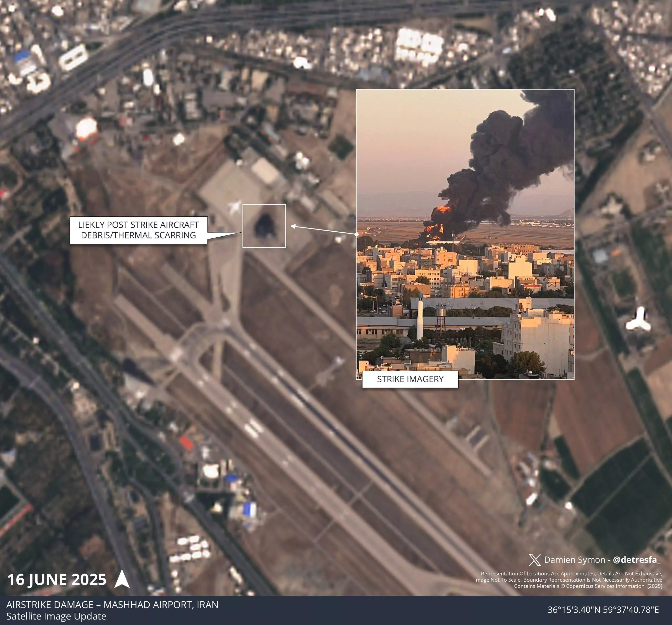Click the X logo beside Damien Symon
672x625 pixels.
[534, 560]
